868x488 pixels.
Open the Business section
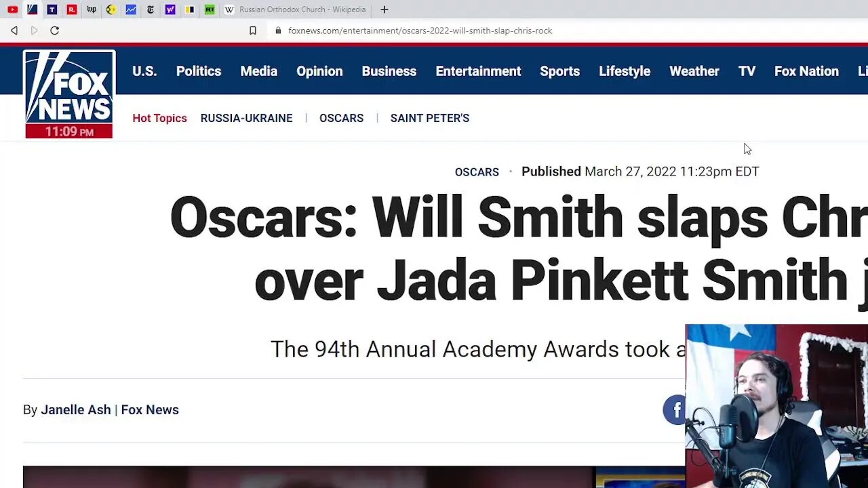click(389, 71)
